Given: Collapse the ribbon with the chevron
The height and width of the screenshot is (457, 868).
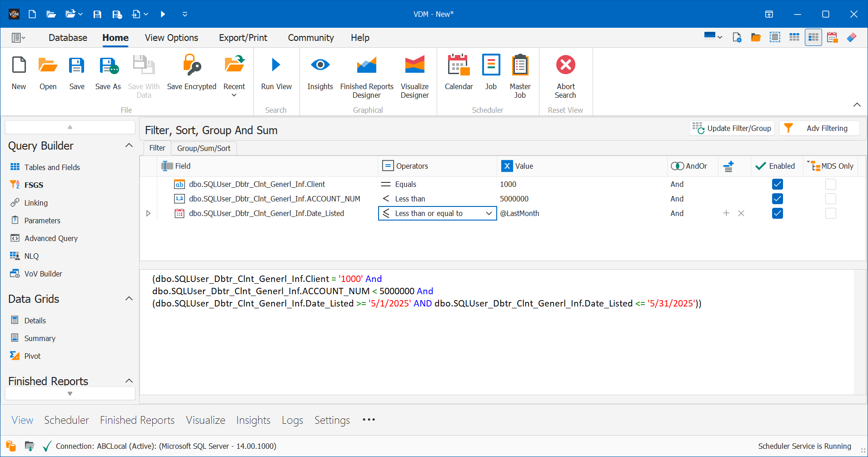Looking at the screenshot, I should pyautogui.click(x=857, y=105).
